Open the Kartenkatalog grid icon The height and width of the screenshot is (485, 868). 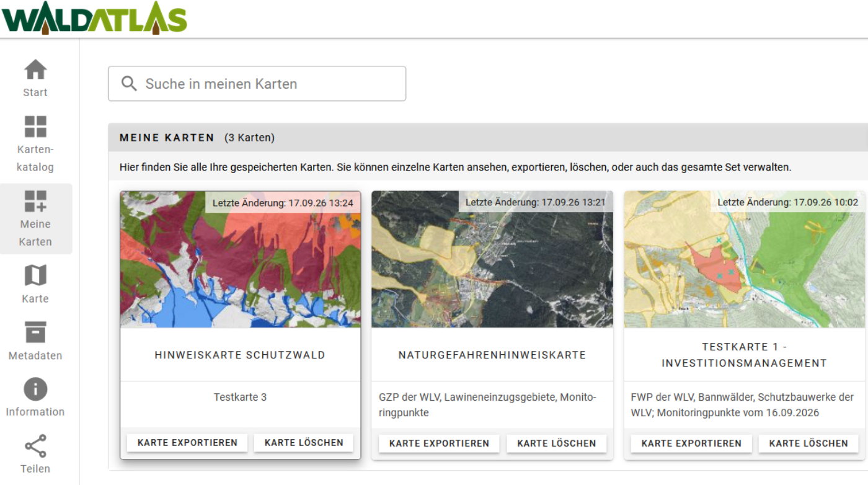pyautogui.click(x=35, y=127)
